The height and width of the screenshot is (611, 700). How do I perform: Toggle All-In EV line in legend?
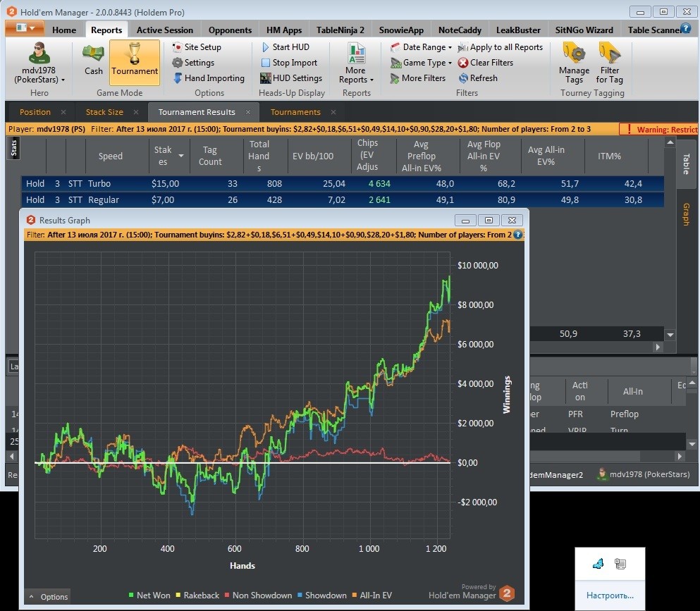click(x=372, y=595)
